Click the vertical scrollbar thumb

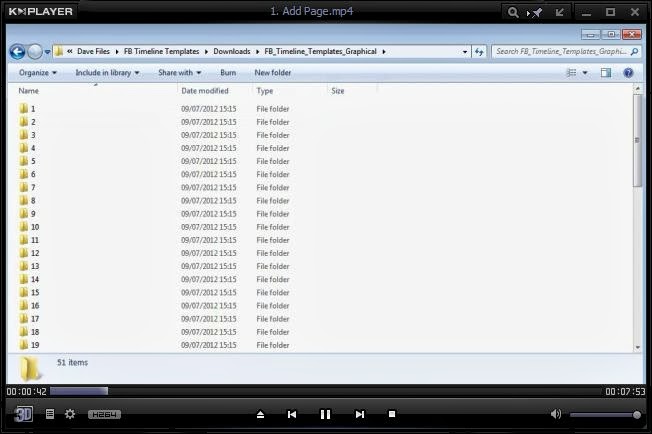tap(637, 141)
